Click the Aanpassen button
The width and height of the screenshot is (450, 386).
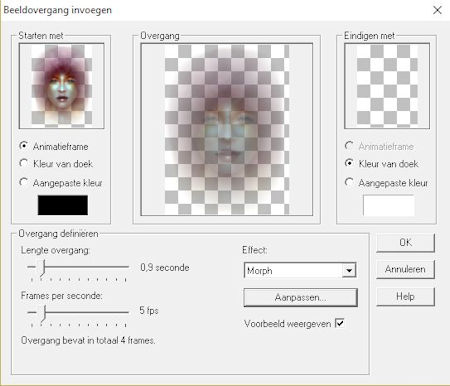300,297
